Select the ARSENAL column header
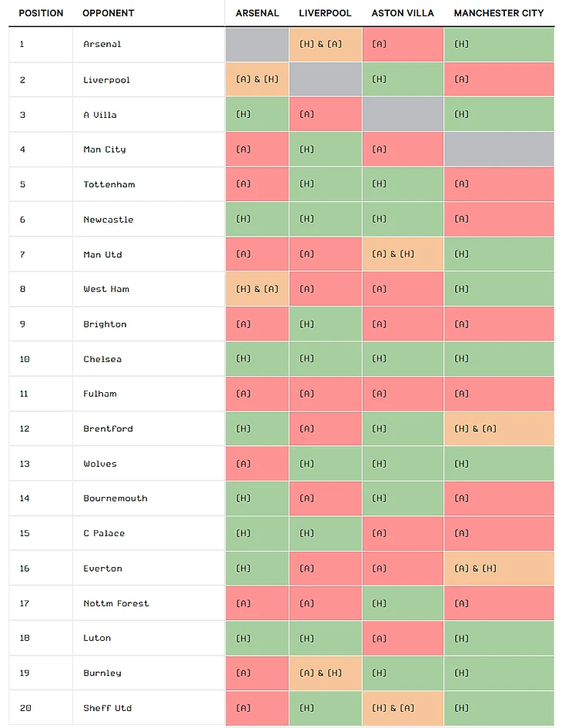This screenshot has width=562, height=728. (x=257, y=13)
